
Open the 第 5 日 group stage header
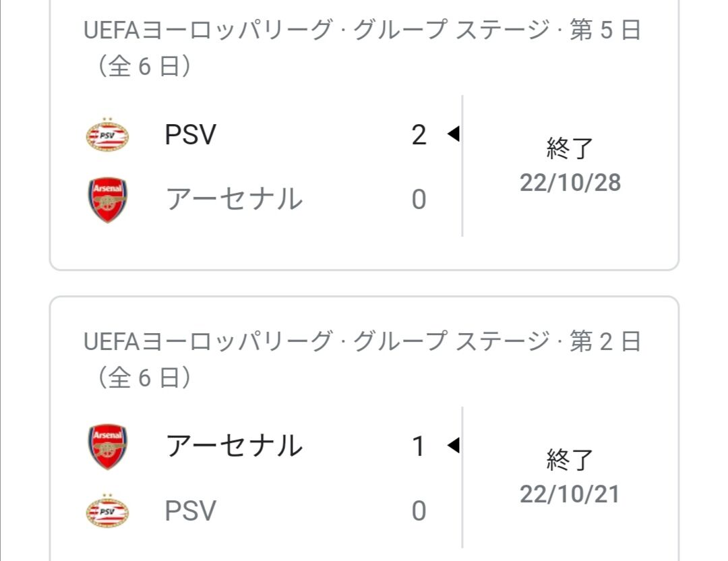point(362,47)
